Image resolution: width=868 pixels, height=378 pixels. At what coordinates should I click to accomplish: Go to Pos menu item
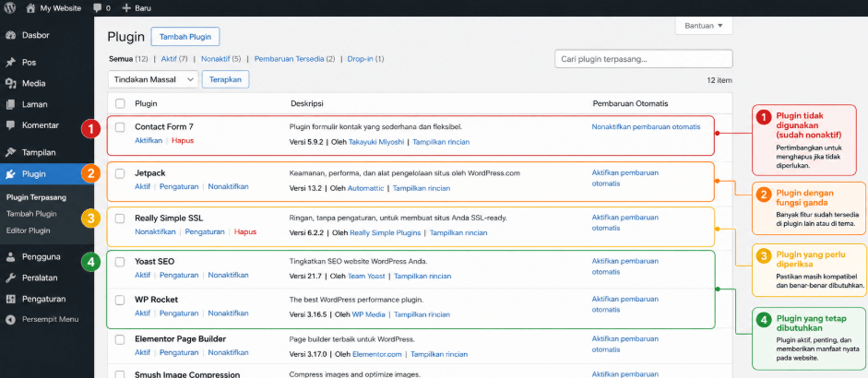coord(29,63)
